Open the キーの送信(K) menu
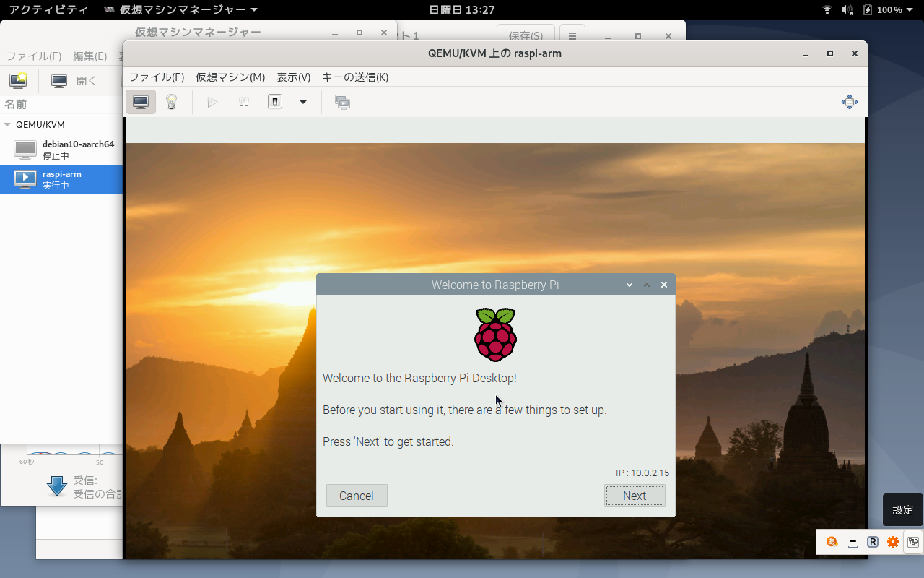The width and height of the screenshot is (924, 578). tap(355, 77)
